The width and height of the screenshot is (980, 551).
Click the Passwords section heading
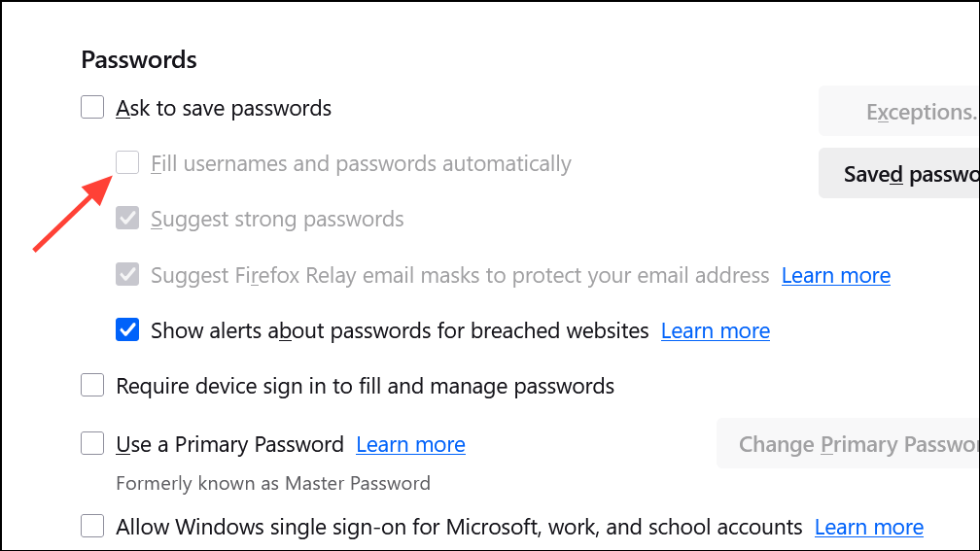pyautogui.click(x=139, y=59)
